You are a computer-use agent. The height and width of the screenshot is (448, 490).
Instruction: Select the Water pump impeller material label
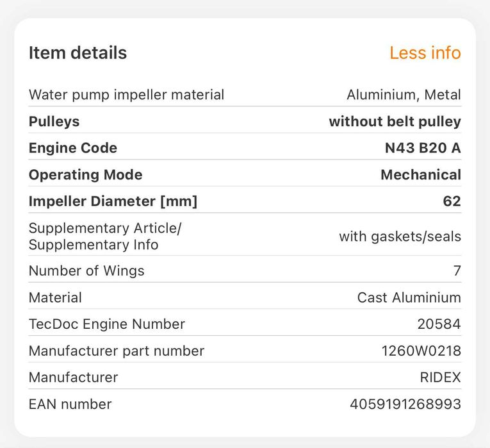(x=126, y=95)
